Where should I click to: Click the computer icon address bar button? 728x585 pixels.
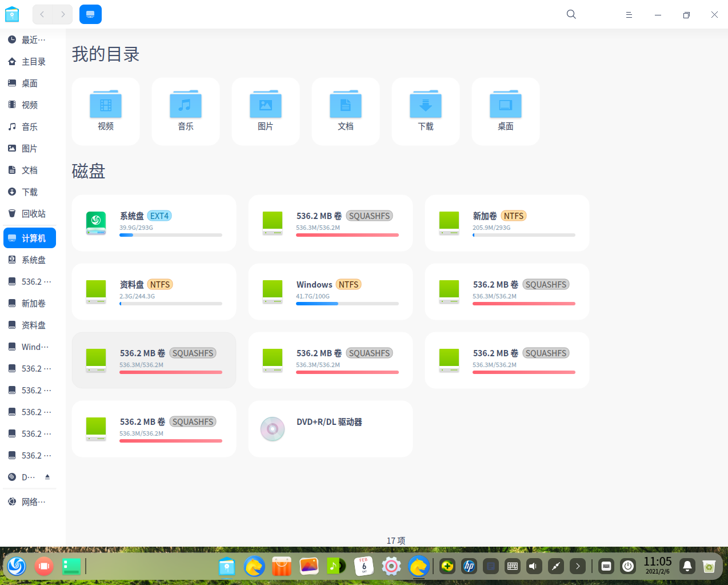coord(90,14)
